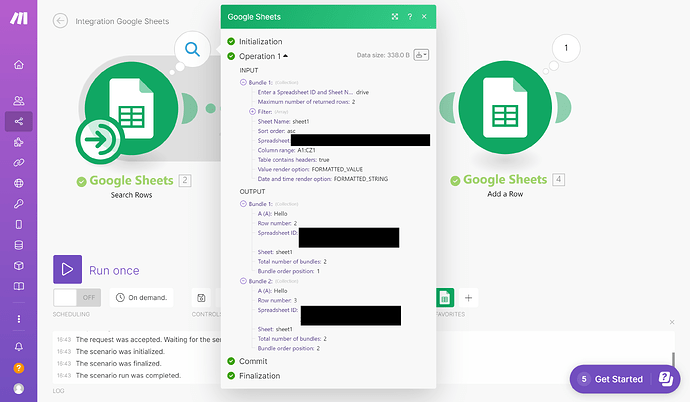Click Maximum number of returned rows line
690x402 pixels.
click(306, 102)
